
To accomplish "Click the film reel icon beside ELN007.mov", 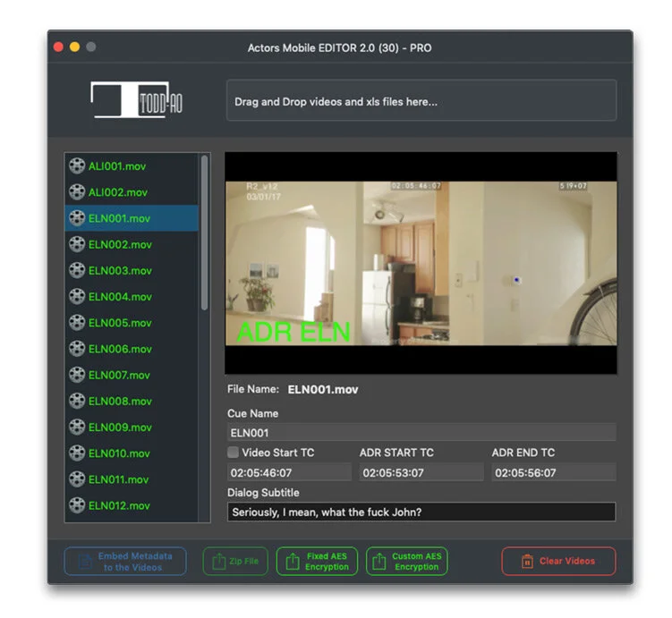I will 77,375.
